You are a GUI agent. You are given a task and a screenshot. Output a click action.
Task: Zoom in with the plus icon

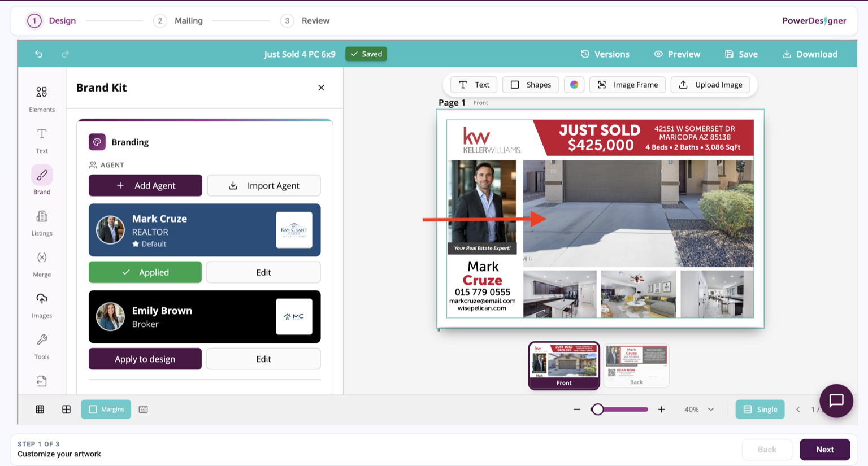661,410
